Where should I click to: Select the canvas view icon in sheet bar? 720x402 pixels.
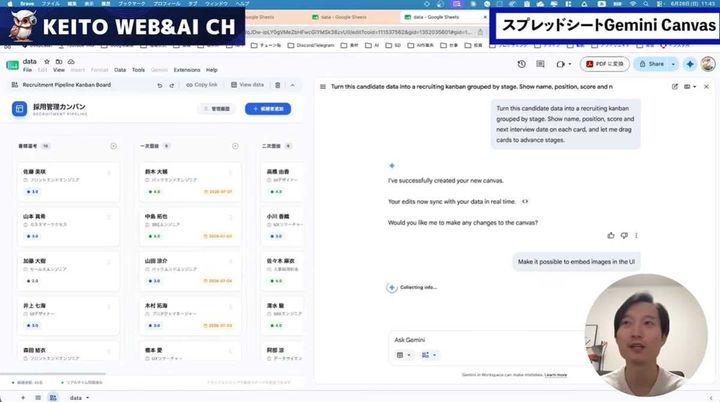coord(53,397)
